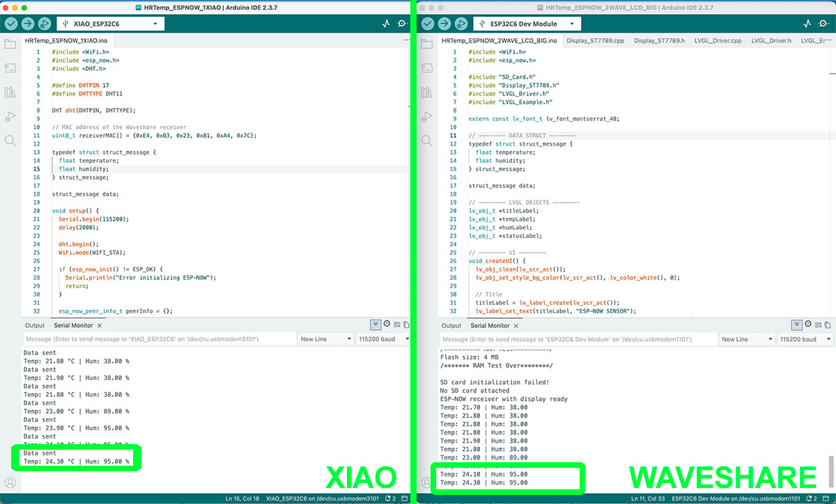The height and width of the screenshot is (504, 836).
Task: Open the ESP32C6 Dev Module board selector dropdown
Action: [x=526, y=24]
